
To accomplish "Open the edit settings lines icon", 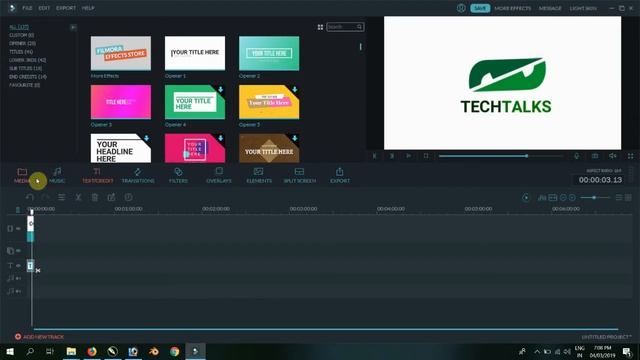I will pyautogui.click(x=62, y=198).
